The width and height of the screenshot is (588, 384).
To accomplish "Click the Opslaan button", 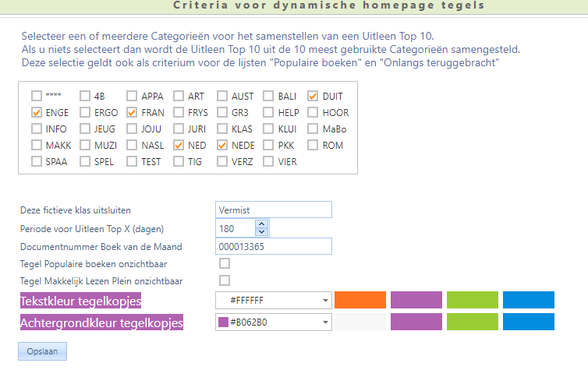I will tap(42, 352).
